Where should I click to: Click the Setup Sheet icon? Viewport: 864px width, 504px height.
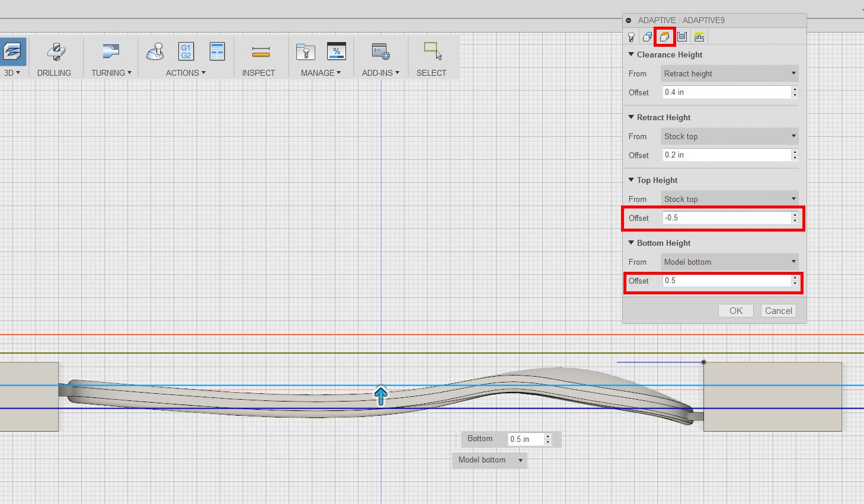217,52
